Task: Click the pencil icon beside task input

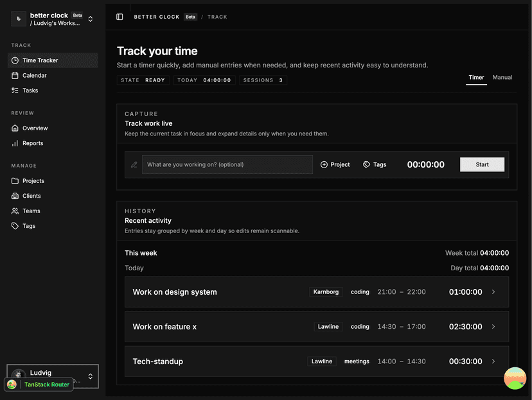Action: tap(134, 164)
